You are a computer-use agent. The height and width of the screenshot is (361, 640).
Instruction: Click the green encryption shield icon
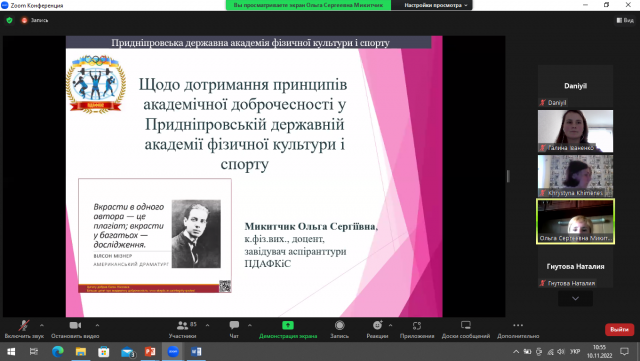pyautogui.click(x=9, y=20)
